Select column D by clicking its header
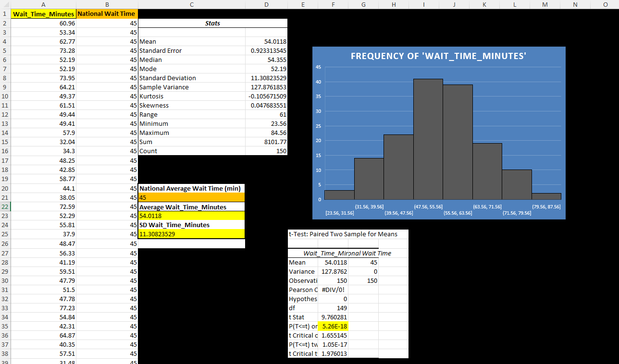The height and width of the screenshot is (364, 619). coord(266,4)
